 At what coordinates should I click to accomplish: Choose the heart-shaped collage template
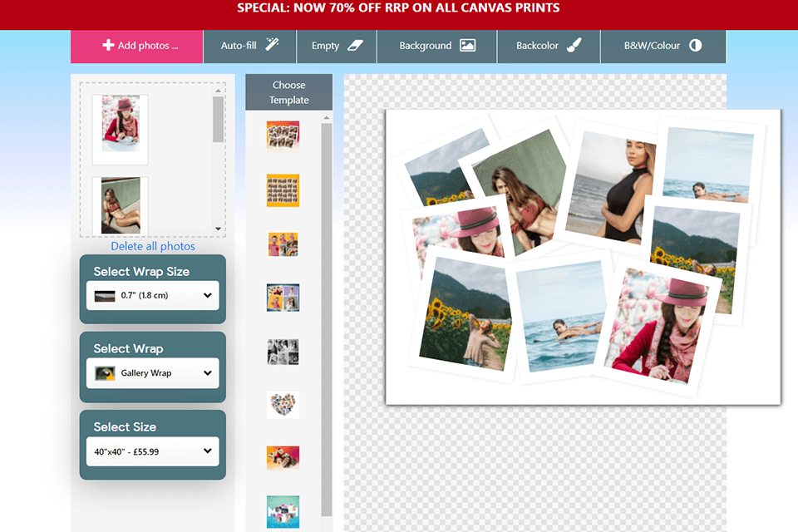point(283,406)
